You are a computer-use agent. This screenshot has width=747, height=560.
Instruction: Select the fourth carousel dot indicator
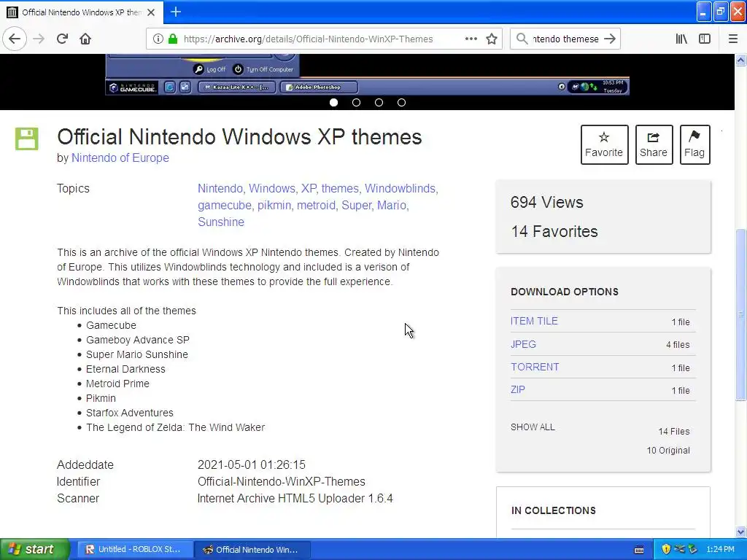pyautogui.click(x=402, y=102)
